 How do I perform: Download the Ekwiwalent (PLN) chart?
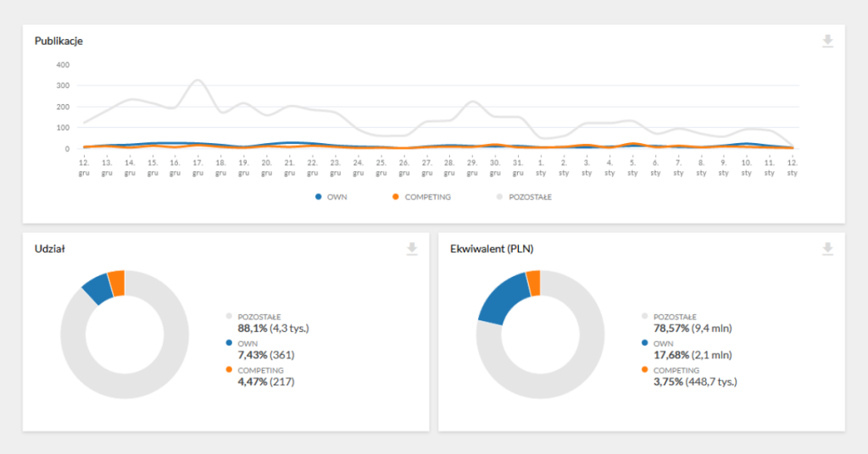point(827,249)
